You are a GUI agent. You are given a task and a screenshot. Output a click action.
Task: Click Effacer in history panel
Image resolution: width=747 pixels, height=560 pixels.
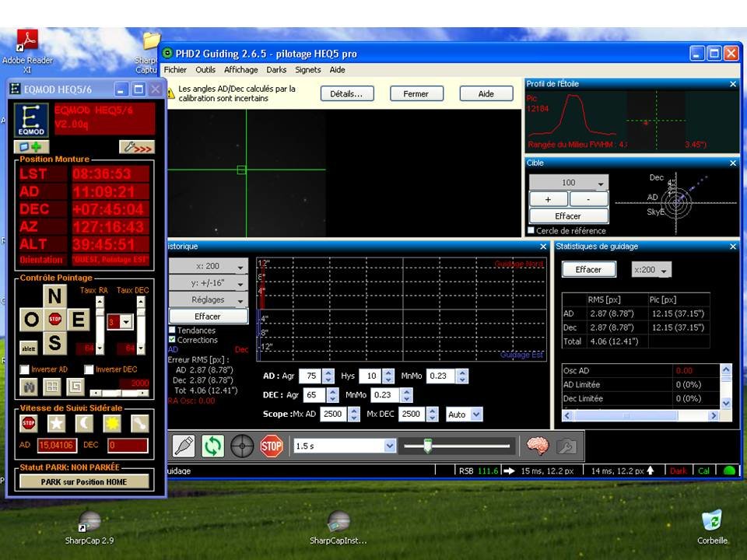click(x=209, y=317)
